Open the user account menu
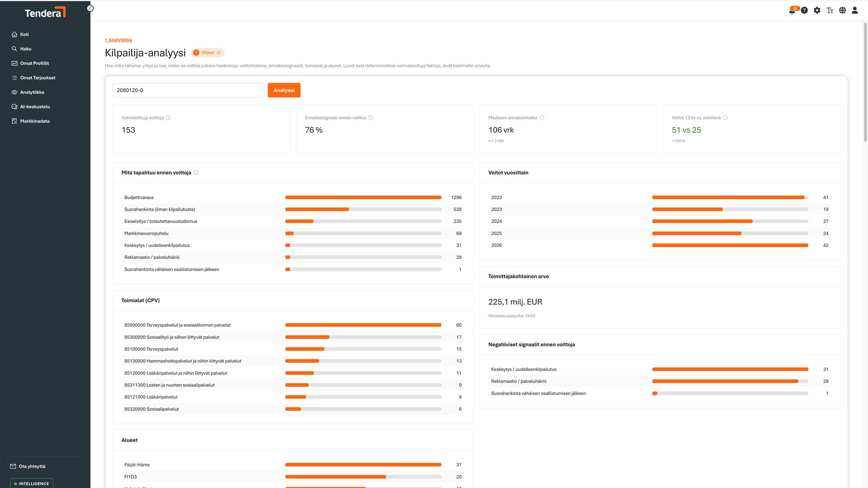The image size is (868, 488). pos(855,10)
